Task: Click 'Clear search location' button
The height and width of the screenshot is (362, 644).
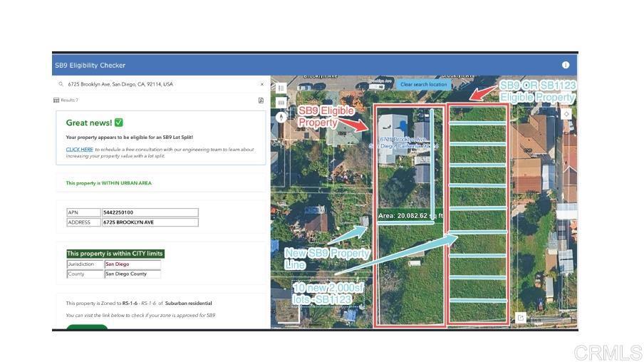Action: tap(423, 84)
